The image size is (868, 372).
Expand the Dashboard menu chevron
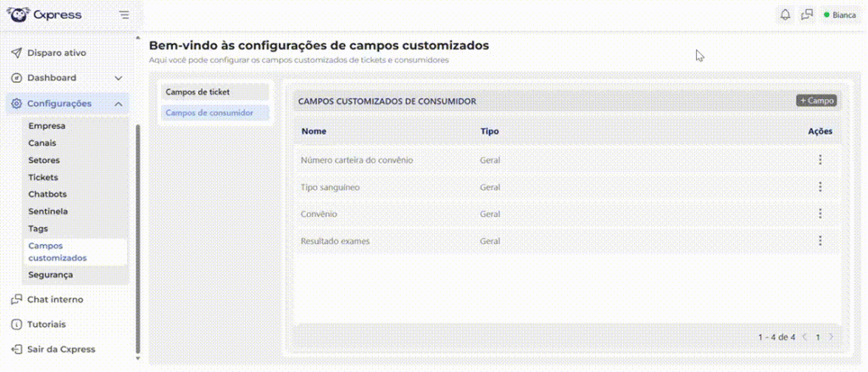(119, 78)
